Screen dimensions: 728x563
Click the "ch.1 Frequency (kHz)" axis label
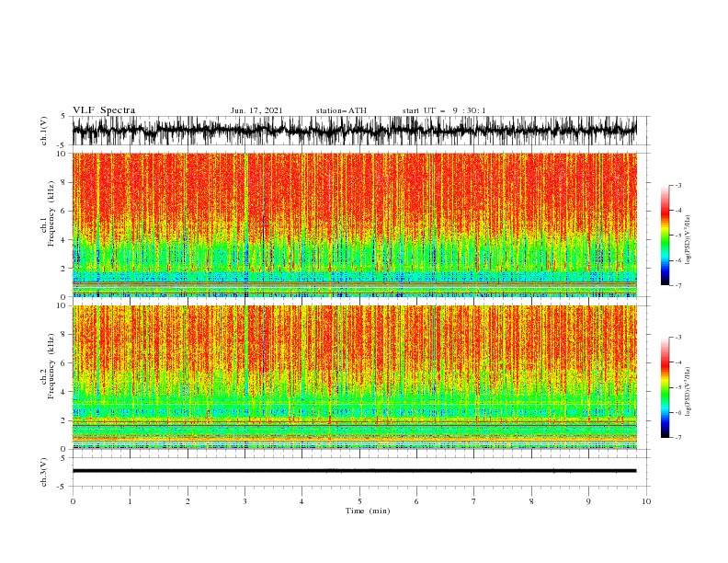tap(48, 213)
